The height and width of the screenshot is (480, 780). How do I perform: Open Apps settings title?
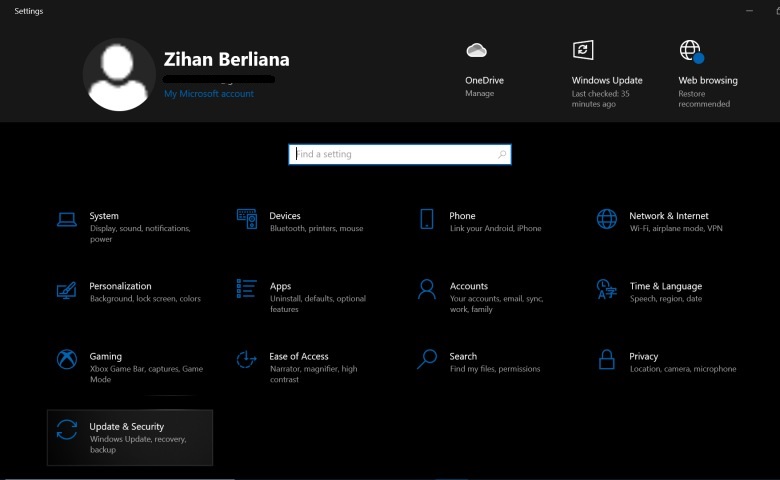tap(281, 287)
